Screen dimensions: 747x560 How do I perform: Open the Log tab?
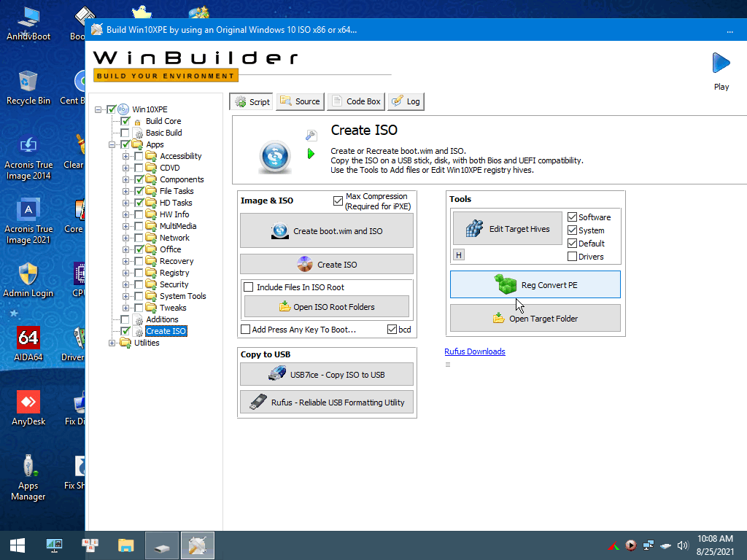coord(406,101)
